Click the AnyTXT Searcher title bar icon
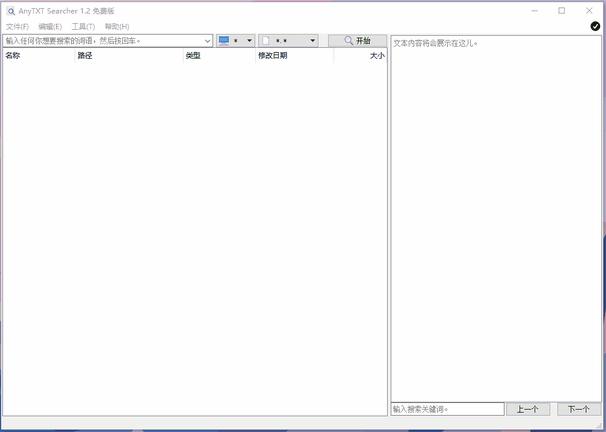This screenshot has width=606, height=432. pyautogui.click(x=11, y=12)
